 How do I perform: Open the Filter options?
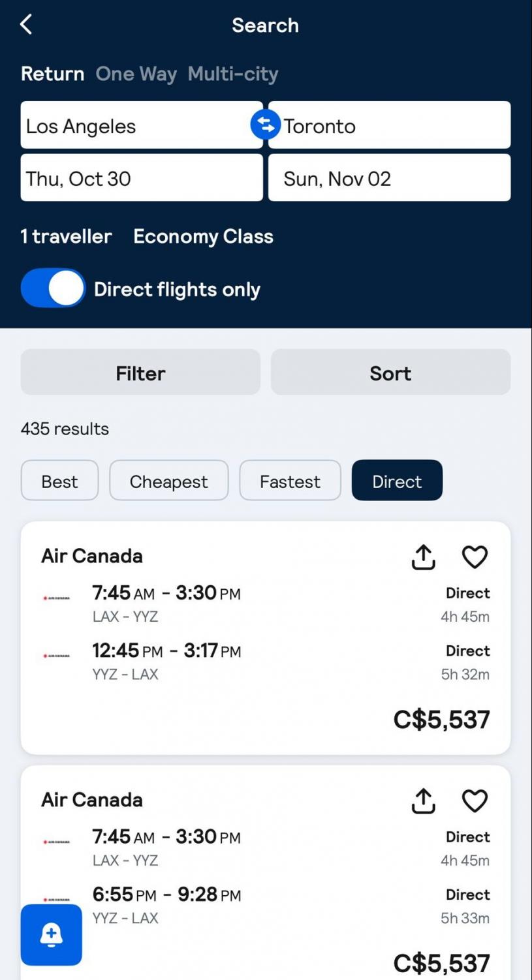(140, 373)
